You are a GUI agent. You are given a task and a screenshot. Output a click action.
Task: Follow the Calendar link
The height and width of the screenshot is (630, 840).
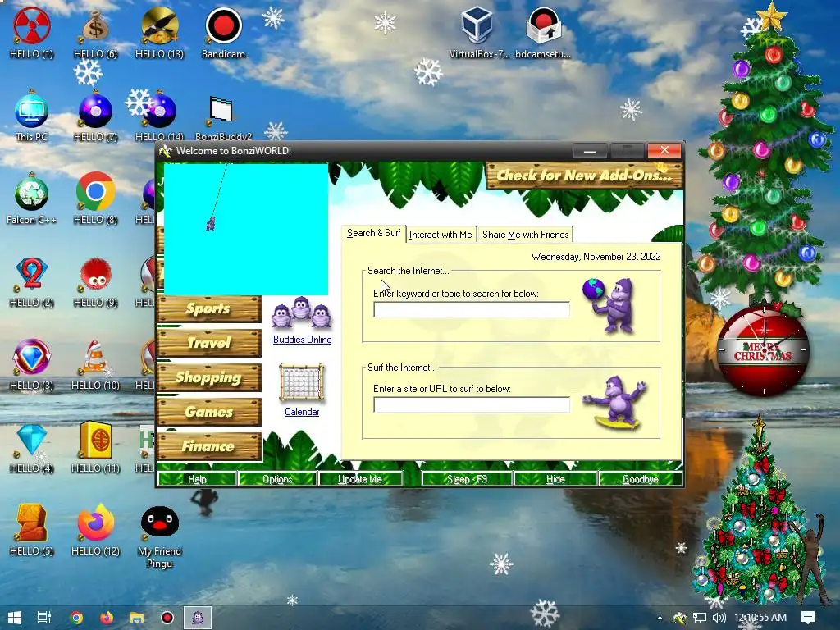pos(302,412)
